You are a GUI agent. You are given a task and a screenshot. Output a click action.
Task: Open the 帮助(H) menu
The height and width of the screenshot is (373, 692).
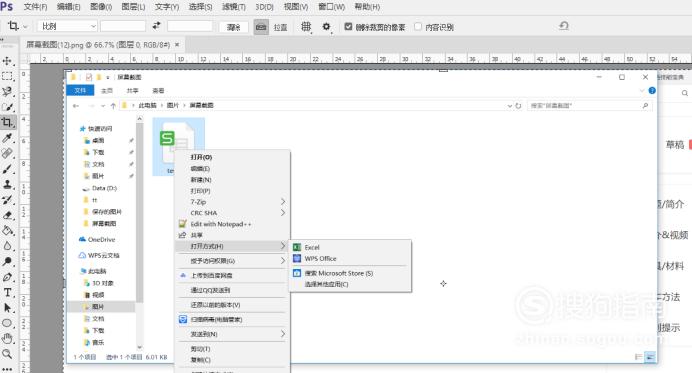(x=367, y=7)
